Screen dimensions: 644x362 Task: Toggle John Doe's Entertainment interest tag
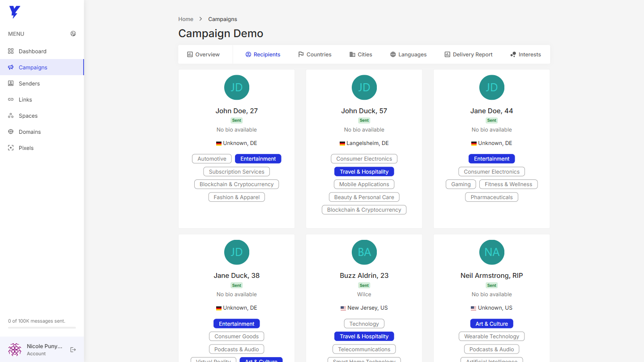point(258,159)
